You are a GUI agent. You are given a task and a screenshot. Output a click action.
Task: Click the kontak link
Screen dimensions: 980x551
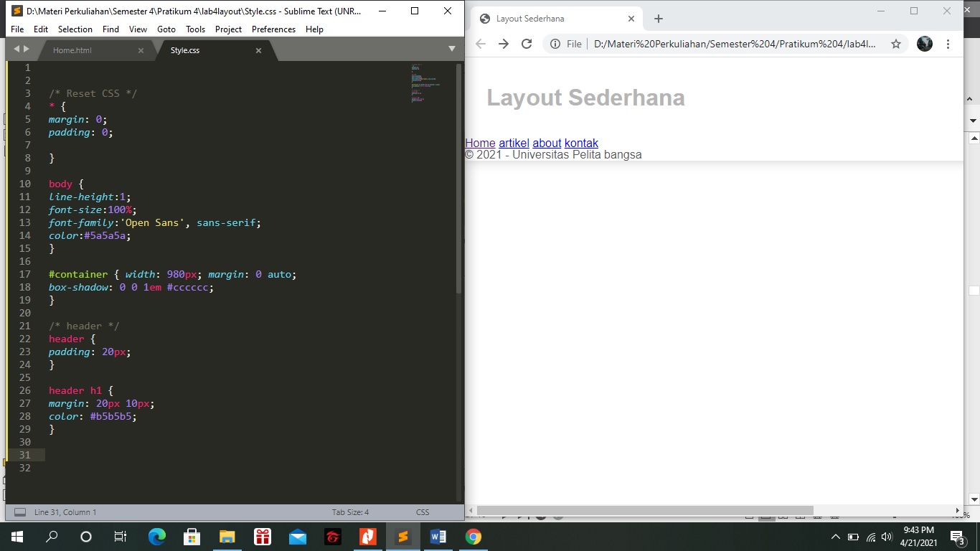point(581,143)
